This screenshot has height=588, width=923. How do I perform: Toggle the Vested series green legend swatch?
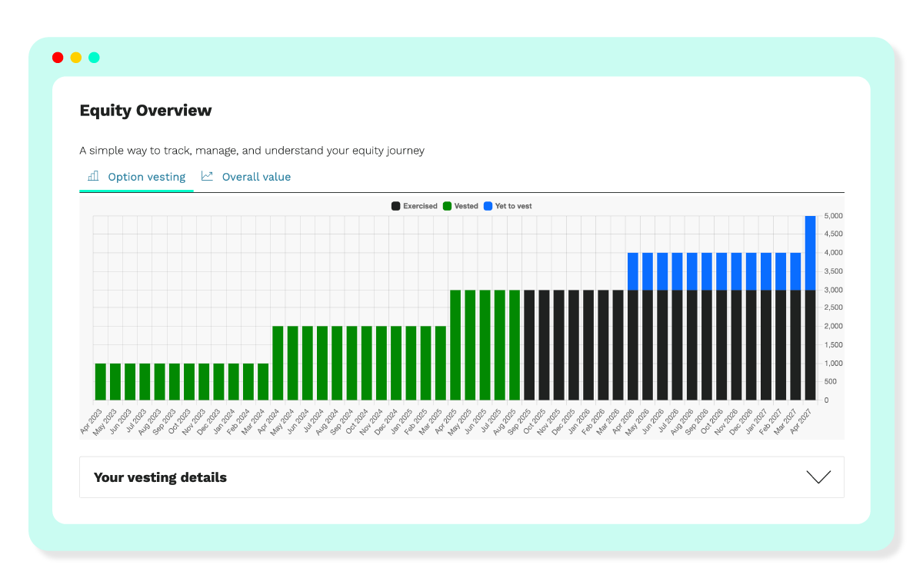[x=447, y=206]
